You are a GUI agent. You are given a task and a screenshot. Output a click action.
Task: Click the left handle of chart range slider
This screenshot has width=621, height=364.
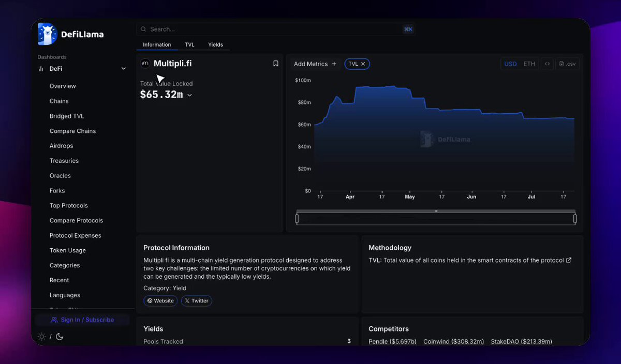pos(297,219)
